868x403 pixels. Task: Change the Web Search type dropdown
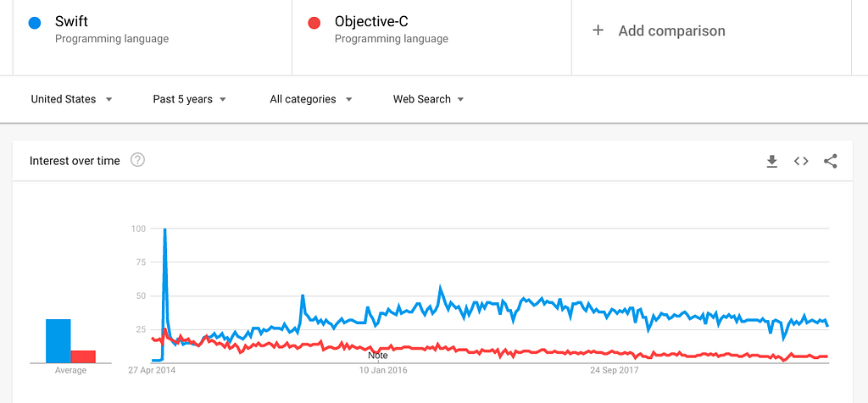[428, 100]
